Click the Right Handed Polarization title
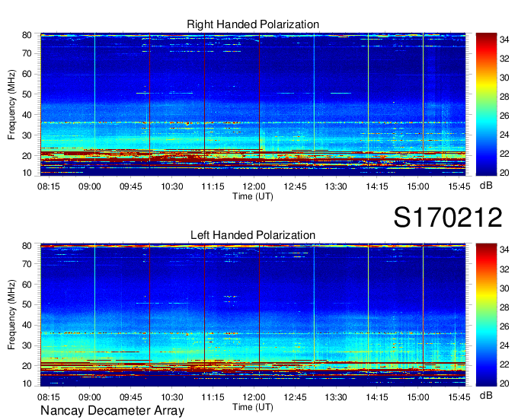The image size is (518, 420). coord(253,24)
